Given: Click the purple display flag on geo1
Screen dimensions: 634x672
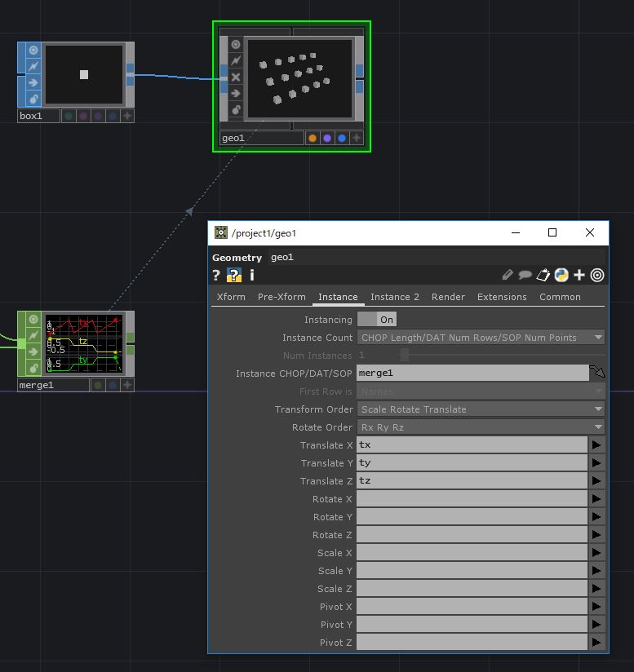Looking at the screenshot, I should tap(327, 138).
